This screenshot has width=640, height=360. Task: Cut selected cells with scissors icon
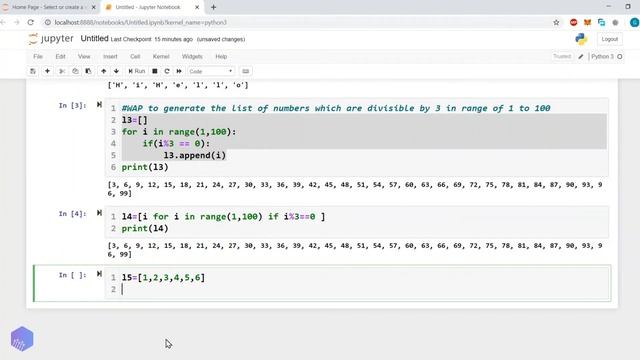(x=62, y=71)
